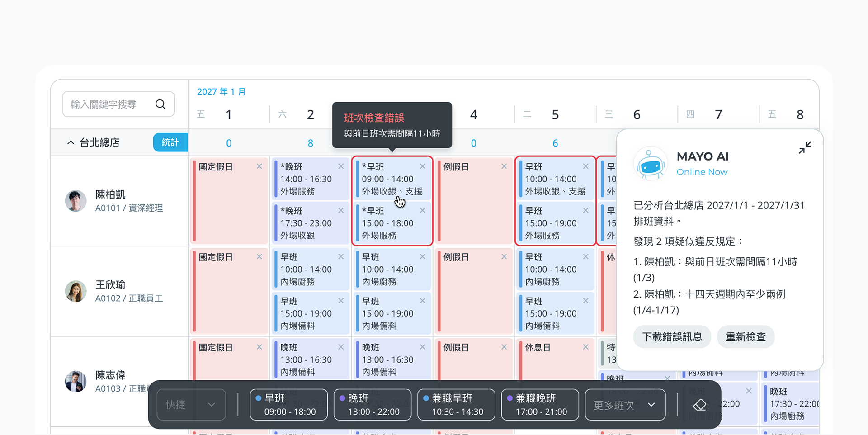Select the 兼職早班 10:30 - 14:30 preset
This screenshot has width=868, height=435.
(x=456, y=405)
